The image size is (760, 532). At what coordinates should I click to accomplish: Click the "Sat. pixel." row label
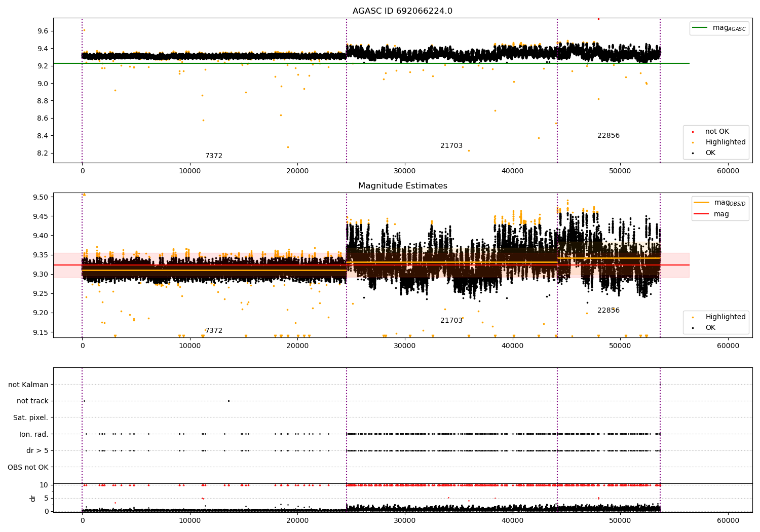pos(30,417)
